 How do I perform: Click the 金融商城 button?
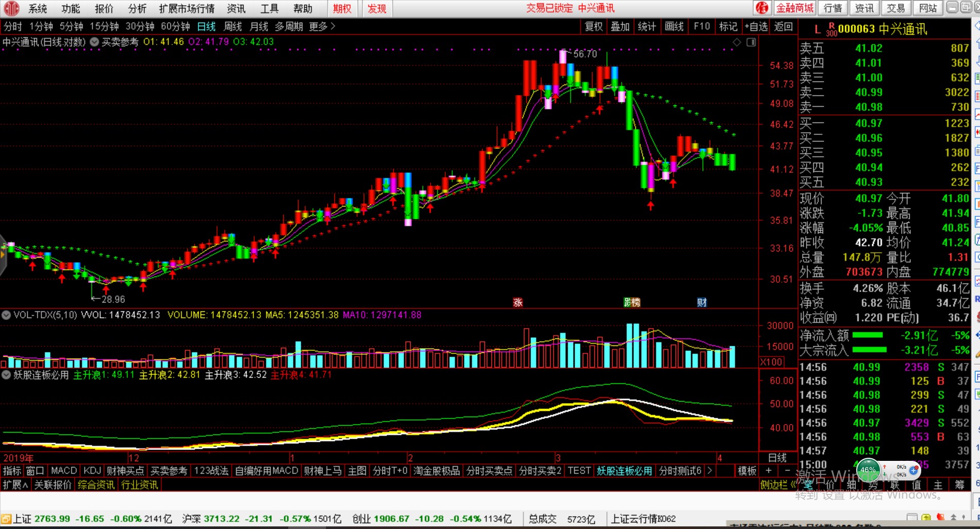(x=794, y=8)
